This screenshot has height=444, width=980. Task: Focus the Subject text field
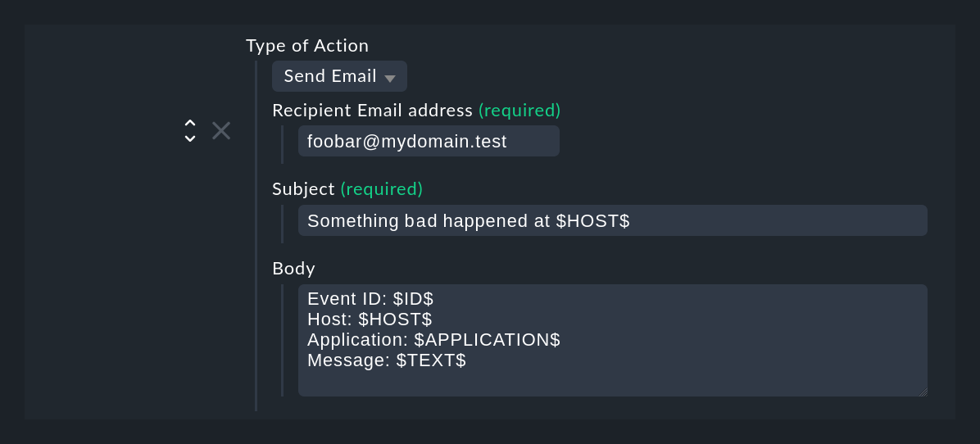point(612,220)
